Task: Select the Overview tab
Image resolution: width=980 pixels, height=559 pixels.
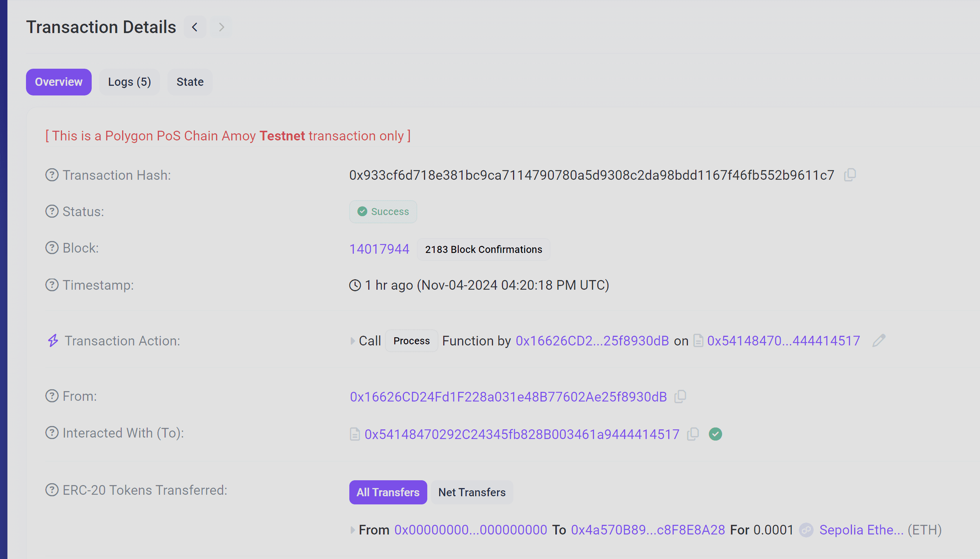Action: click(x=59, y=82)
